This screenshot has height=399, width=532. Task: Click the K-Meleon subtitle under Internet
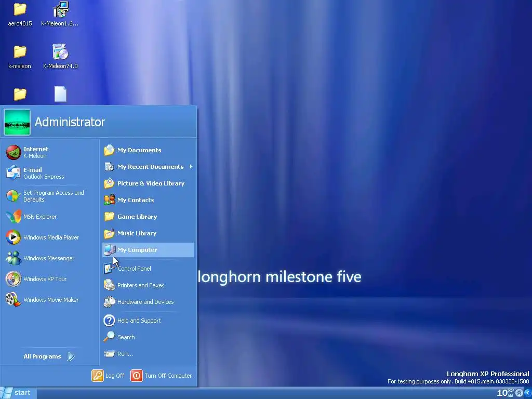click(x=35, y=156)
